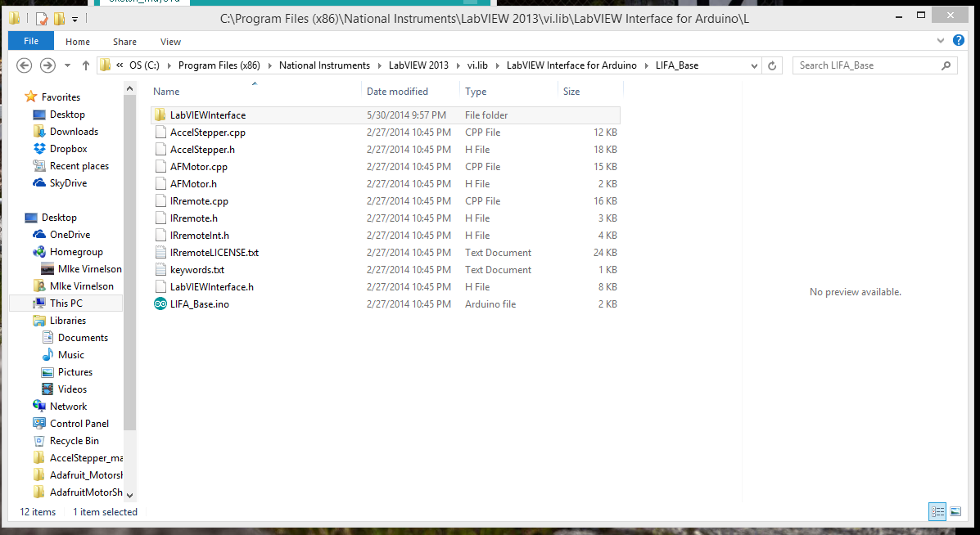This screenshot has height=535, width=980.
Task: Open Documents library
Action: point(83,337)
